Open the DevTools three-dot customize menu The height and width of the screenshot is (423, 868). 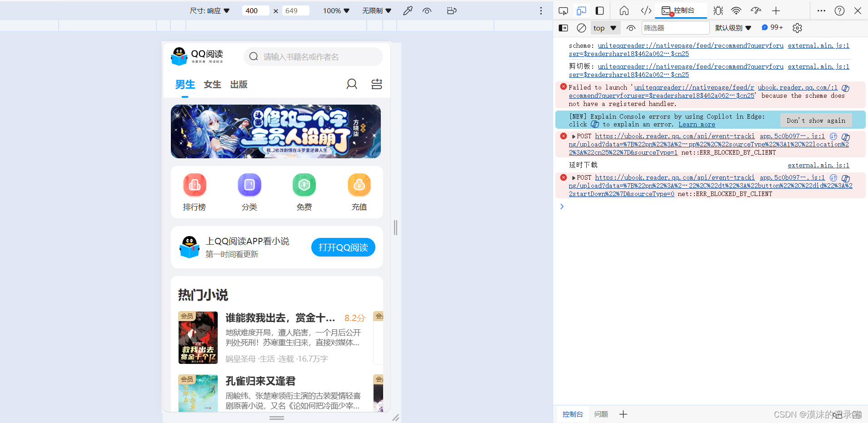pos(821,11)
